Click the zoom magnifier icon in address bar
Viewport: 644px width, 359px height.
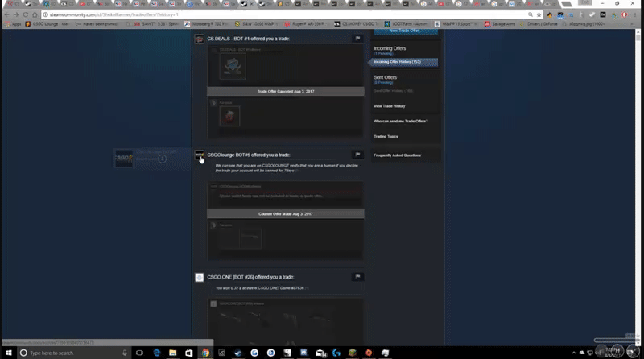(x=530, y=14)
